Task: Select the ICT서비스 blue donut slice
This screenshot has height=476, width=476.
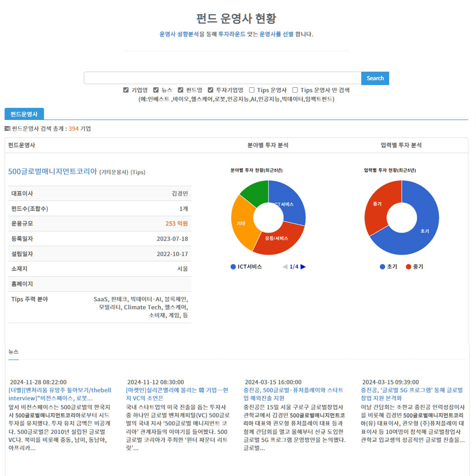Action: [291, 200]
